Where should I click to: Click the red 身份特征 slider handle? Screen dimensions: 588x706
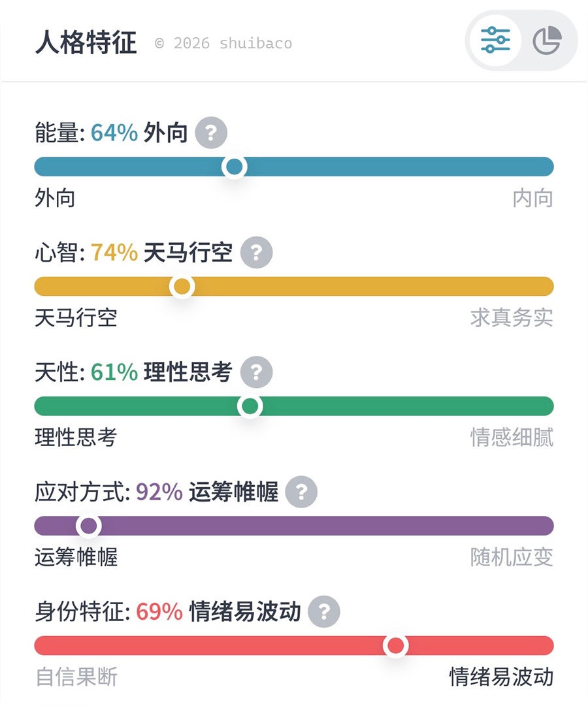[395, 646]
